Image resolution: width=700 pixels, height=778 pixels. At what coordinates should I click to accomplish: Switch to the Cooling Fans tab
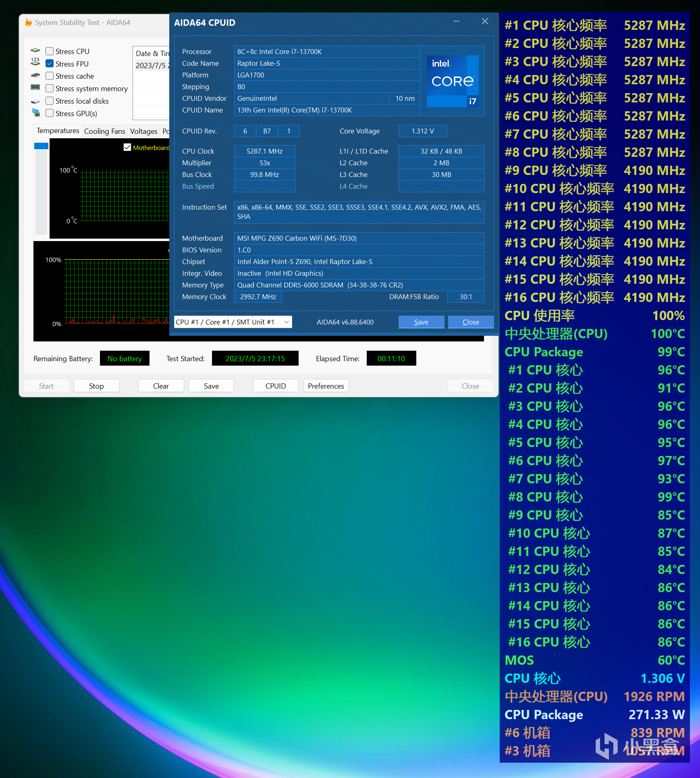[105, 131]
